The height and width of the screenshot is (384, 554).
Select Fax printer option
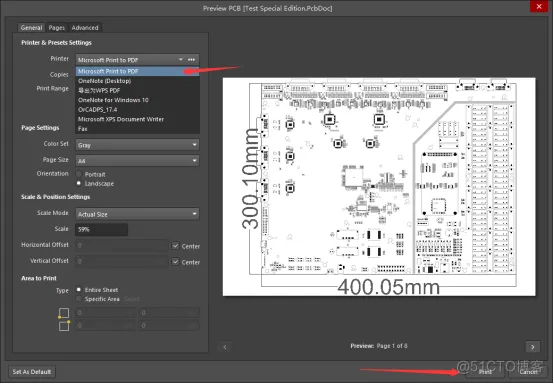click(137, 129)
